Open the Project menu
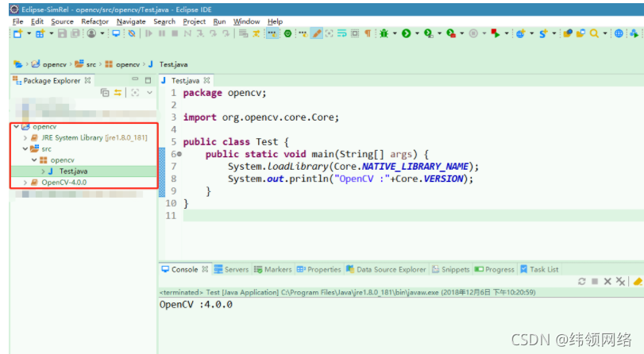Screen dimensions: 644x354 point(195,21)
